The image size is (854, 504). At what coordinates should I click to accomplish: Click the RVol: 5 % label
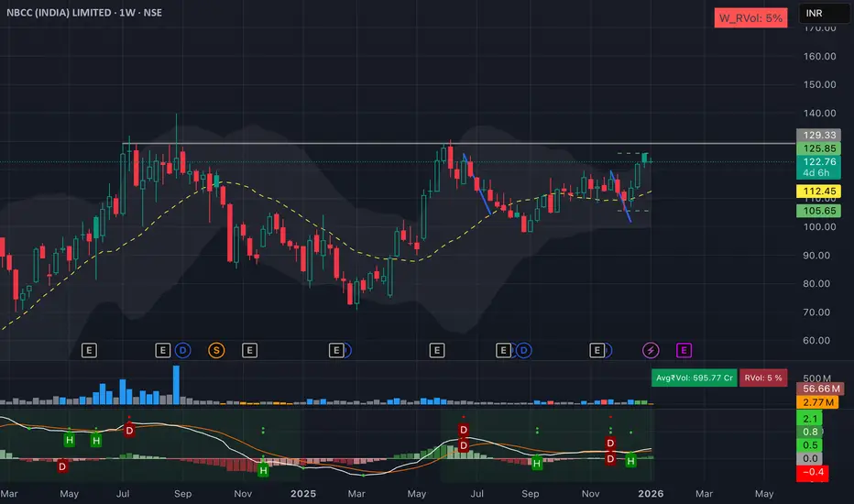coord(763,378)
